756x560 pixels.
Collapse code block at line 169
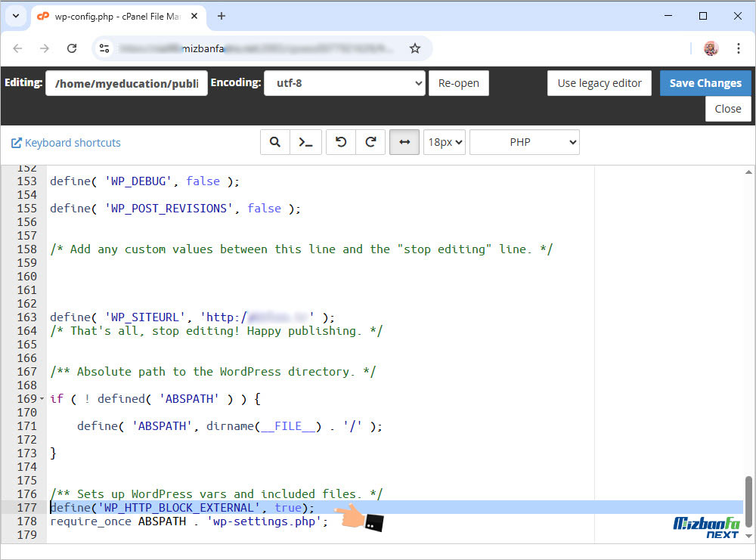42,399
